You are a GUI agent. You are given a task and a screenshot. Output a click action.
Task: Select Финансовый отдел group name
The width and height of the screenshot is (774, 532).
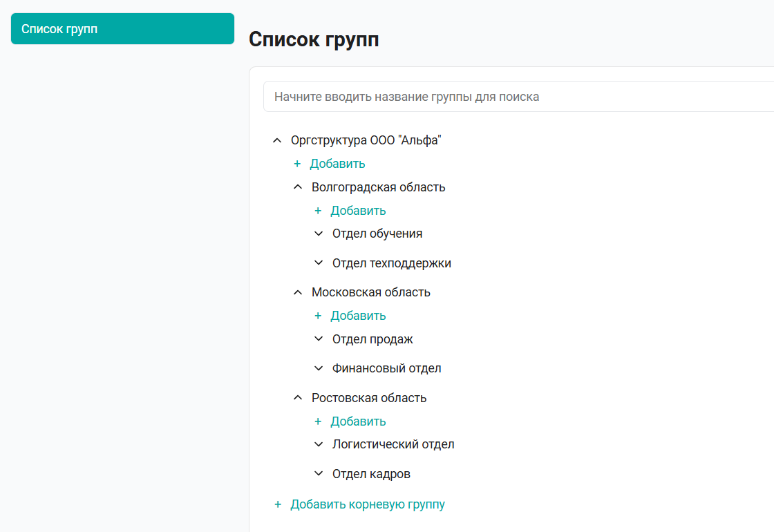pyautogui.click(x=387, y=369)
